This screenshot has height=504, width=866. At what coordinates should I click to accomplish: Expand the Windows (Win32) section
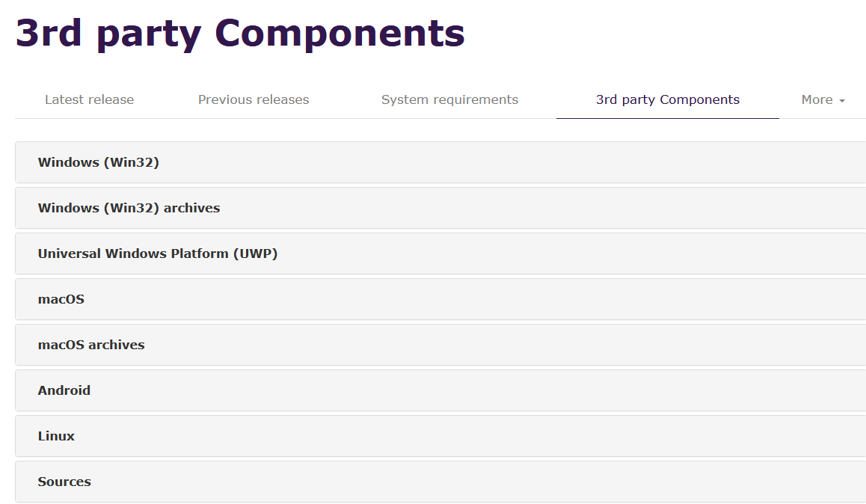click(99, 162)
